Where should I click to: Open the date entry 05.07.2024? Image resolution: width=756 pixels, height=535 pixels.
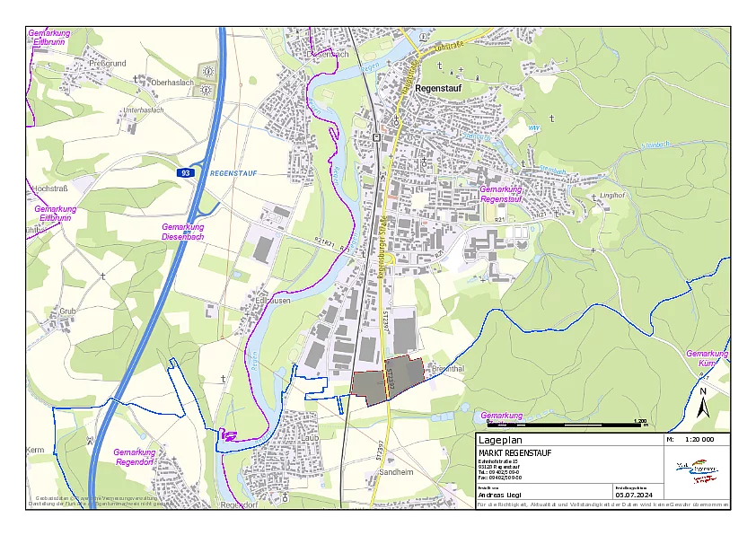click(634, 495)
